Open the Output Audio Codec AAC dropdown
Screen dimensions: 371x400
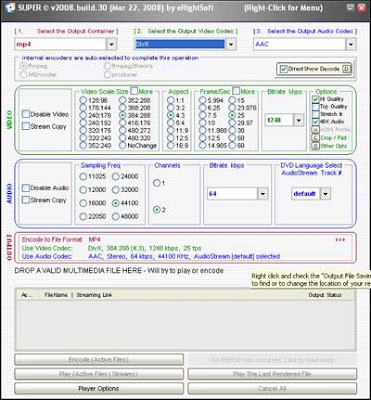pyautogui.click(x=350, y=44)
